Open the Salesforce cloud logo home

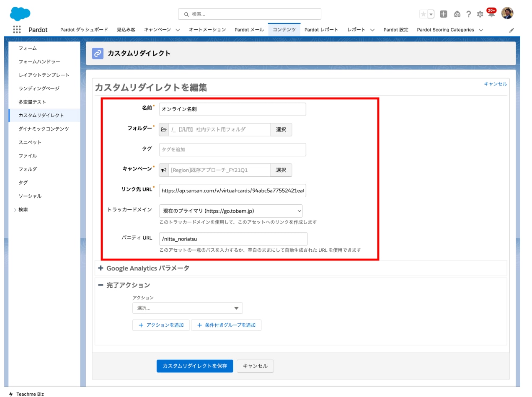click(20, 14)
